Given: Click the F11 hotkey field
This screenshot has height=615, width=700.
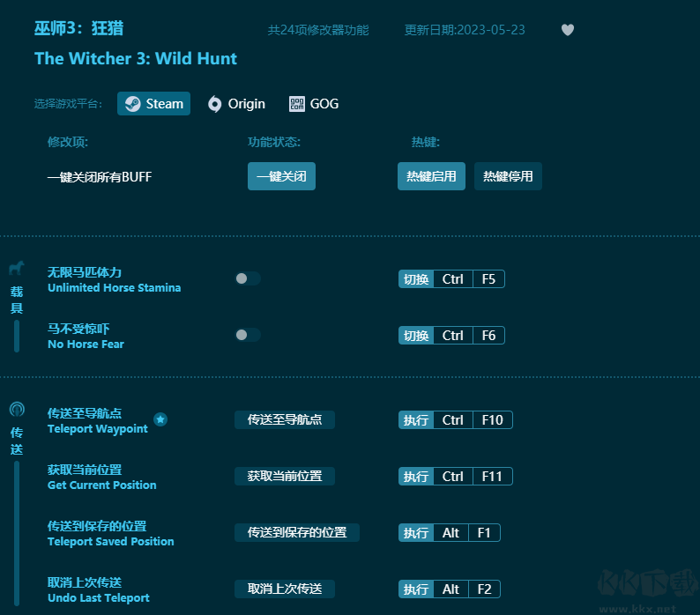Looking at the screenshot, I should coord(493,476).
